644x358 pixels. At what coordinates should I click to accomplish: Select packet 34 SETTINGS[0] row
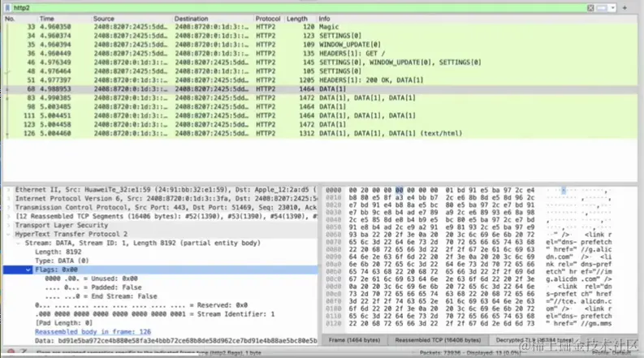320,36
